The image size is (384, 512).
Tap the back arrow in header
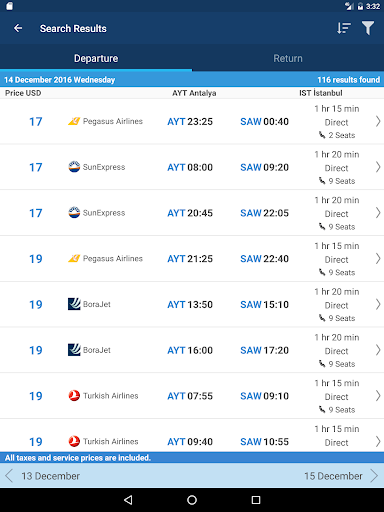tap(18, 28)
